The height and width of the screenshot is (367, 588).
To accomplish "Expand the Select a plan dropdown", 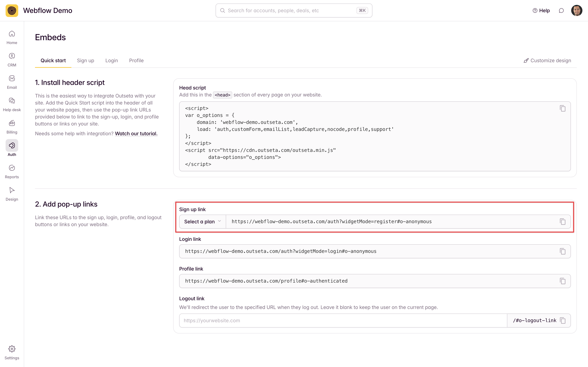I will 202,222.
